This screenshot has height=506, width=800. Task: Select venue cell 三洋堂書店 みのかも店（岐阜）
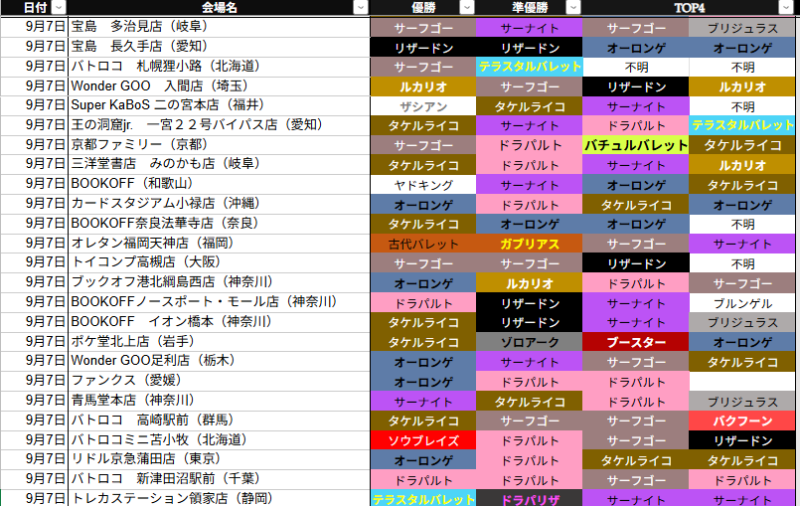pos(219,164)
